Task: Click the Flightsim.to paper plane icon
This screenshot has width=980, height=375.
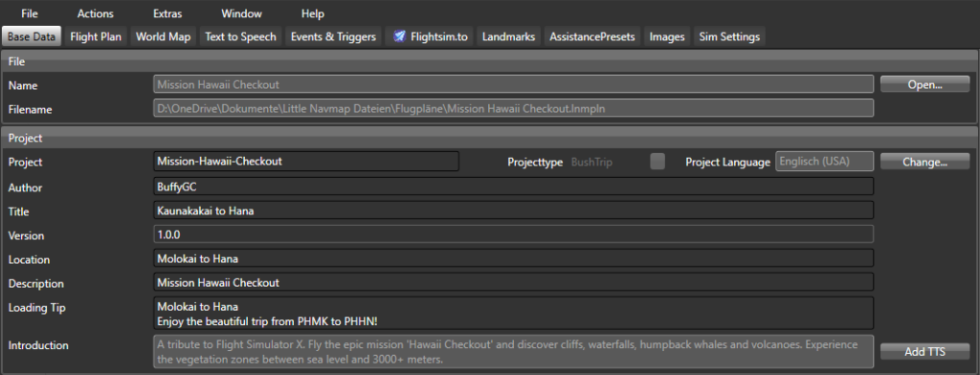Action: pyautogui.click(x=399, y=37)
